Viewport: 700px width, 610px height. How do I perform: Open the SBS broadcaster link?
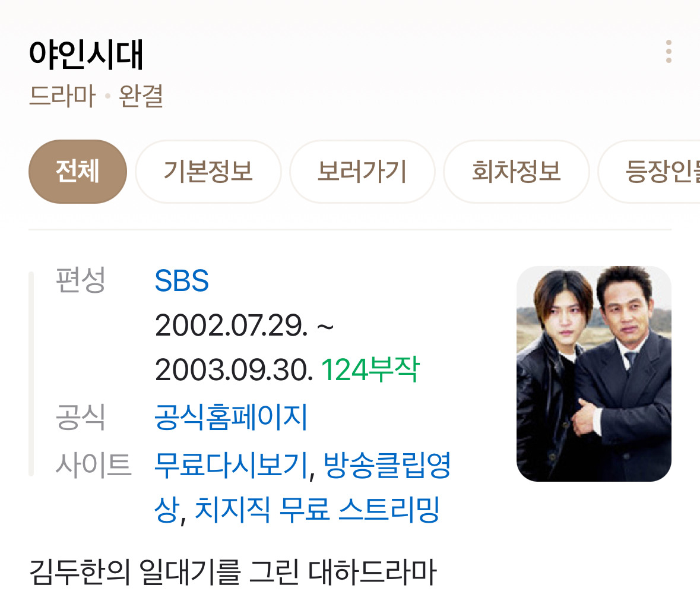point(182,280)
